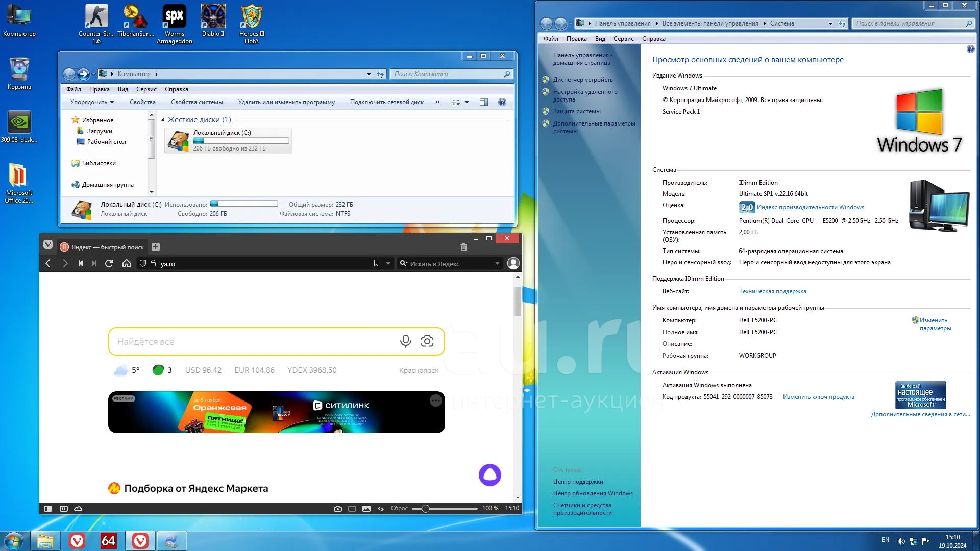Toggle images loading in Vivaldi status bar
The height and width of the screenshot is (551, 980).
tap(366, 509)
